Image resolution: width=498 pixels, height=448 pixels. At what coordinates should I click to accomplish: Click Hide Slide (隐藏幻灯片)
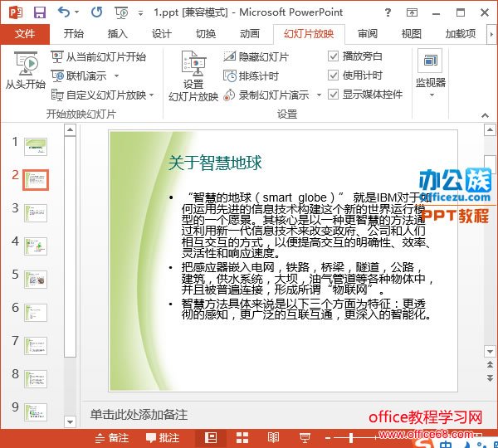click(x=256, y=56)
